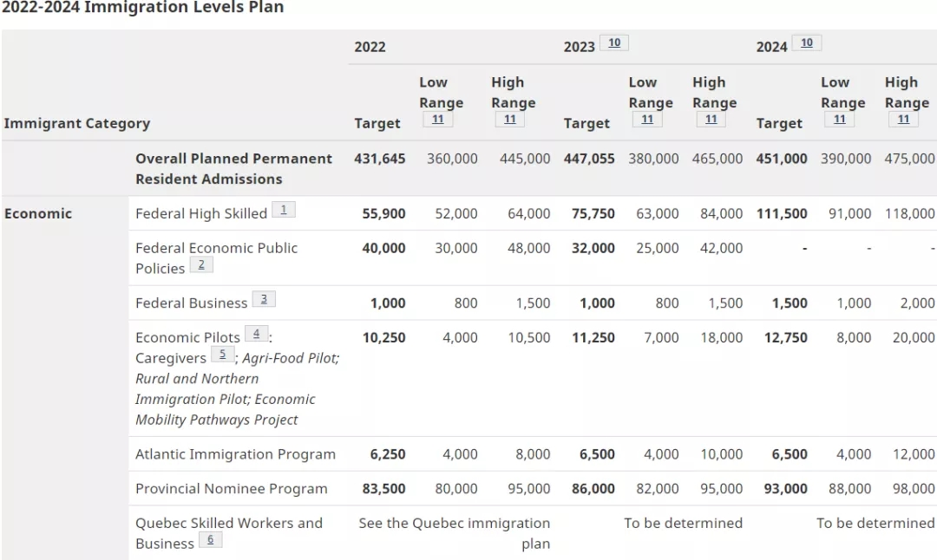Open footnote 10 next to 2023 header
Image resolution: width=937 pixels, height=560 pixels.
pyautogui.click(x=613, y=42)
